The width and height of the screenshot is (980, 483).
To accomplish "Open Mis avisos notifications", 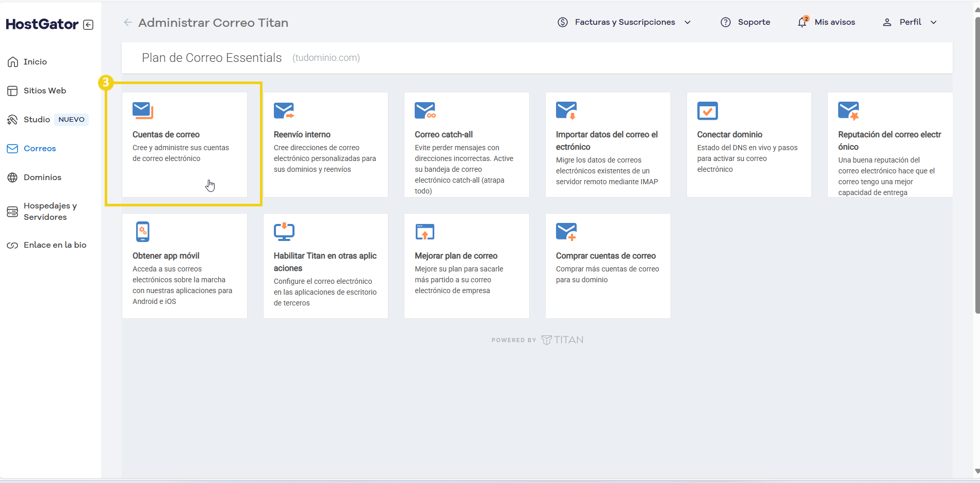I will click(835, 22).
